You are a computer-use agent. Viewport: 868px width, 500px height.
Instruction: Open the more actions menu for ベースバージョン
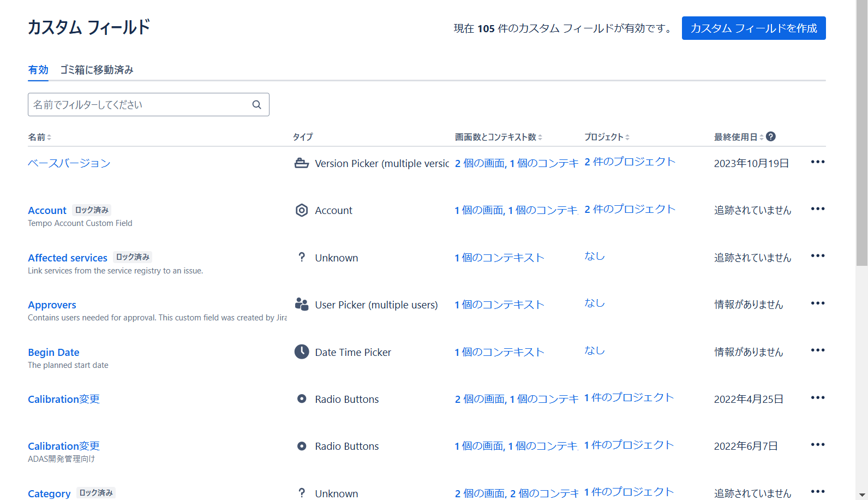(818, 162)
